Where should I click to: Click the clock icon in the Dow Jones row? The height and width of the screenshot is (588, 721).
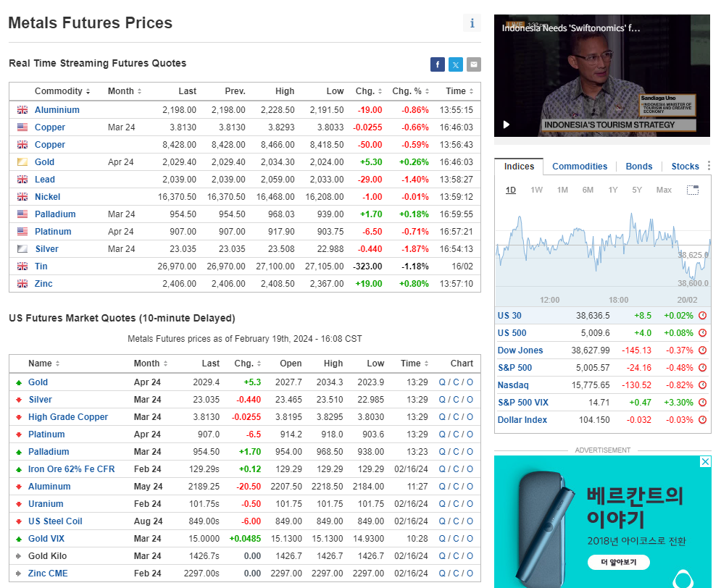[702, 350]
